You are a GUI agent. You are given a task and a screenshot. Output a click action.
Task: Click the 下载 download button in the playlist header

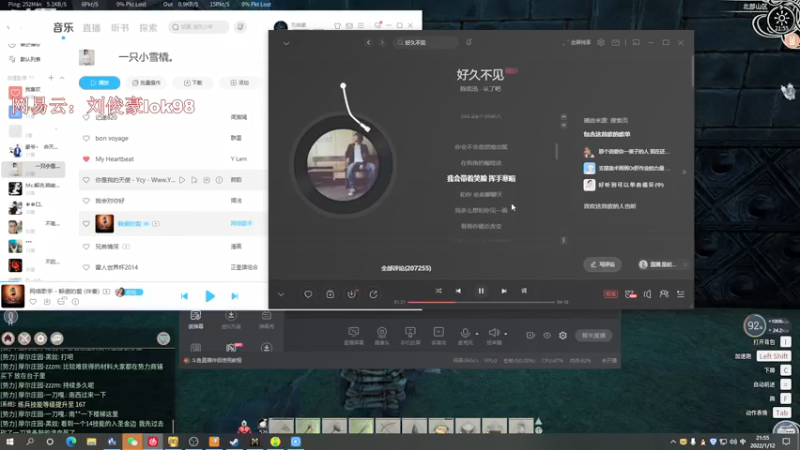[x=193, y=83]
